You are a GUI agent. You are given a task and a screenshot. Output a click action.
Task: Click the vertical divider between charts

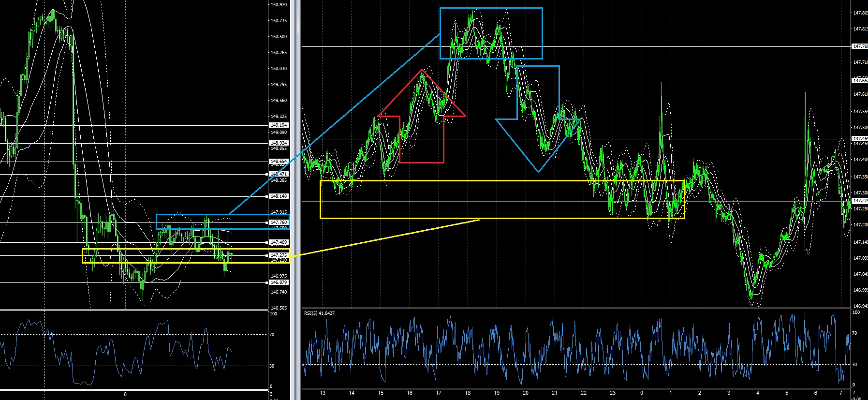[295, 193]
